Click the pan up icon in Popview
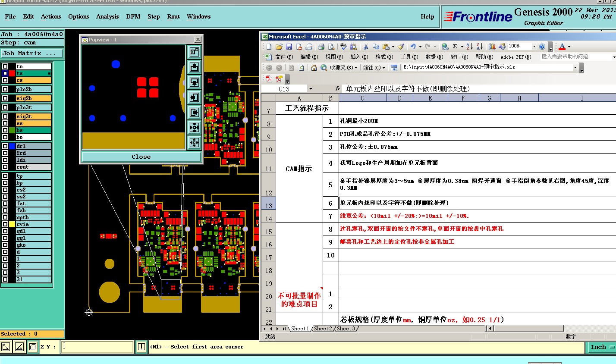The width and height of the screenshot is (616, 364). click(x=194, y=67)
